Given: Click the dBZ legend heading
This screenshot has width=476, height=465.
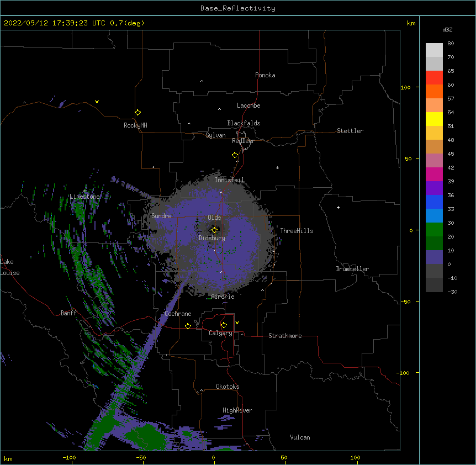Looking at the screenshot, I should pyautogui.click(x=447, y=29).
